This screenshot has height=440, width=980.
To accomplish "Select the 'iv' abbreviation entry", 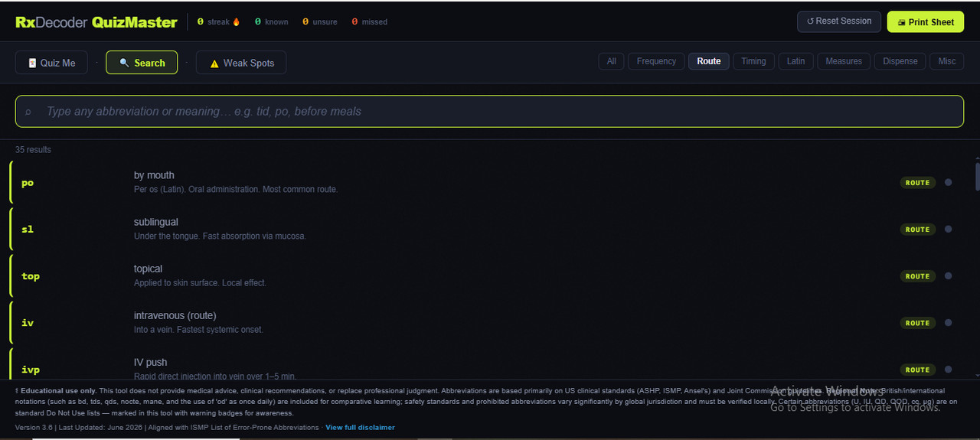I will (x=28, y=323).
